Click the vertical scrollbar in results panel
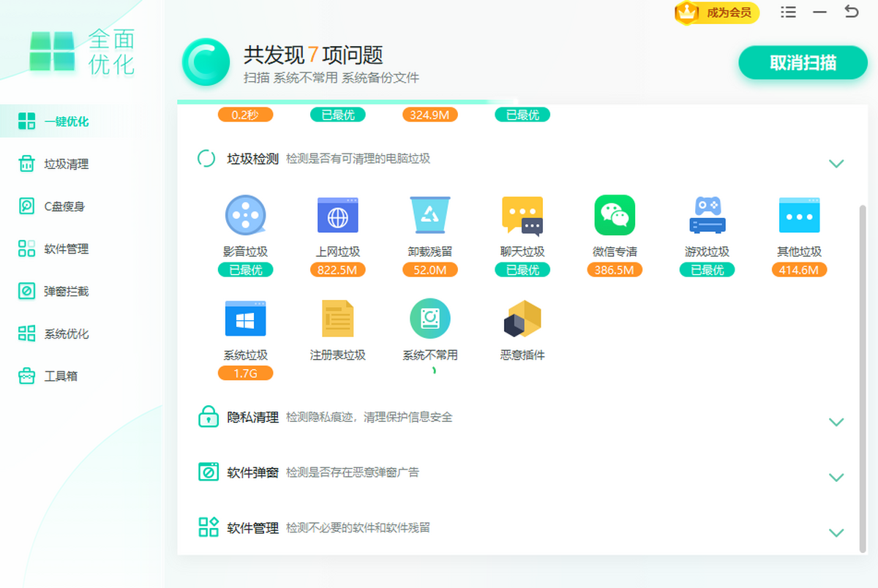 point(861,366)
